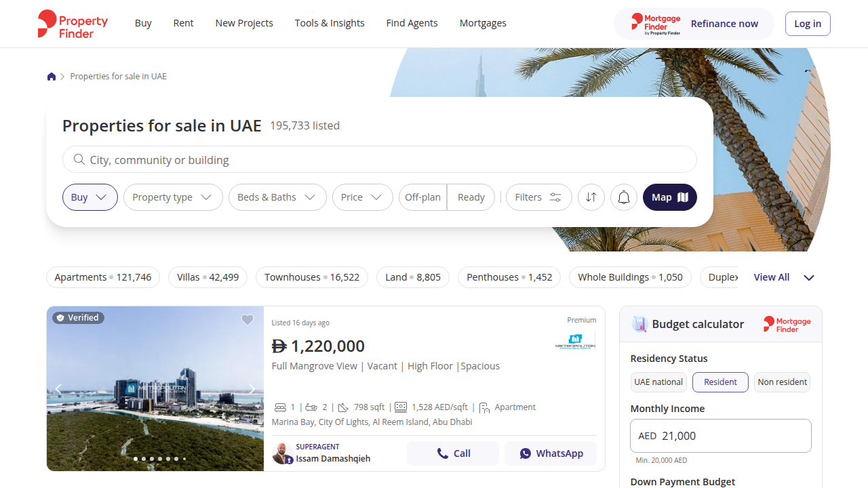
Task: Open the Price dropdown
Action: [363, 197]
